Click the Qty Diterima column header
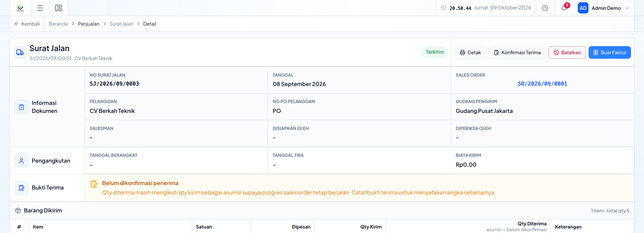 point(532,224)
